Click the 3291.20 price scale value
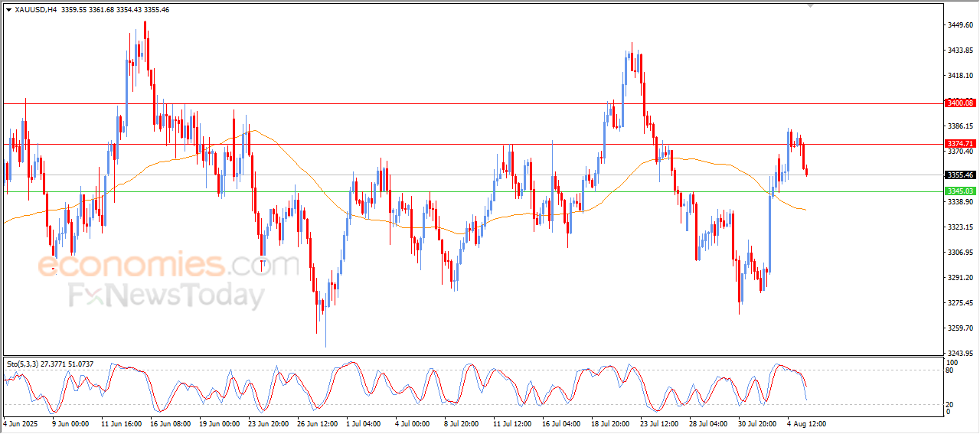The image size is (980, 434). (960, 277)
